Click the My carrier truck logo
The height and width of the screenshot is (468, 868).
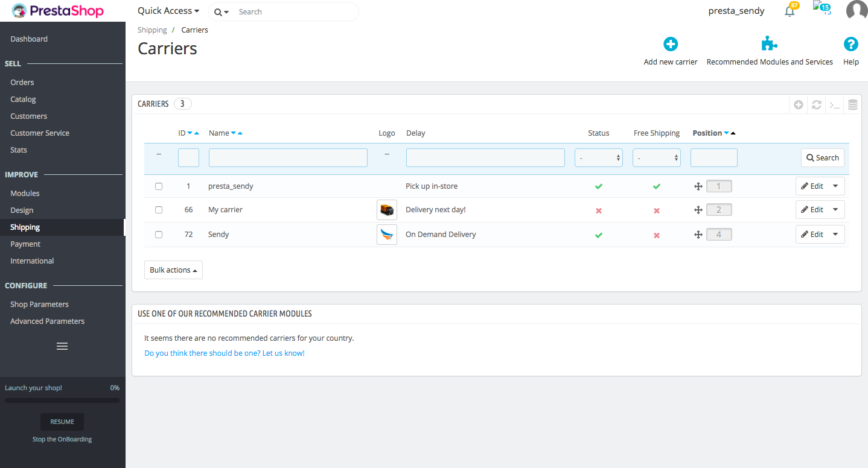387,210
